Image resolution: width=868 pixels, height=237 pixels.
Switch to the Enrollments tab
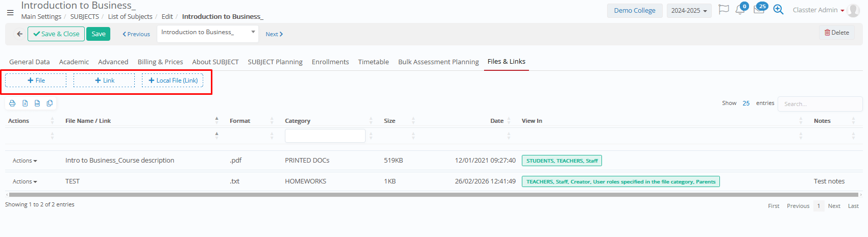(x=330, y=62)
